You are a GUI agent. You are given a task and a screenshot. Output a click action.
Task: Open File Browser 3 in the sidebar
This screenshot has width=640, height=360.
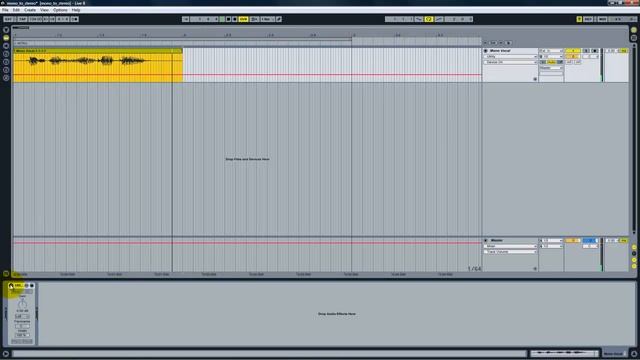tap(6, 70)
